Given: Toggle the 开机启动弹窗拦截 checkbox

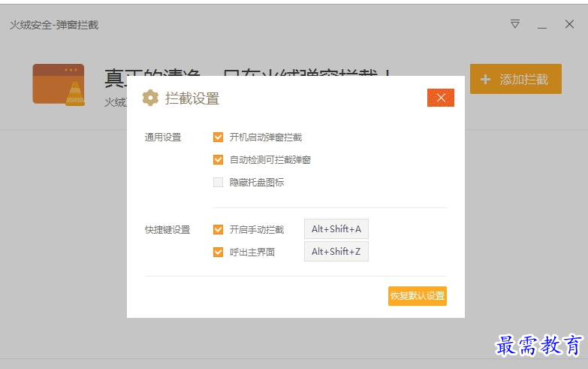Looking at the screenshot, I should [218, 138].
